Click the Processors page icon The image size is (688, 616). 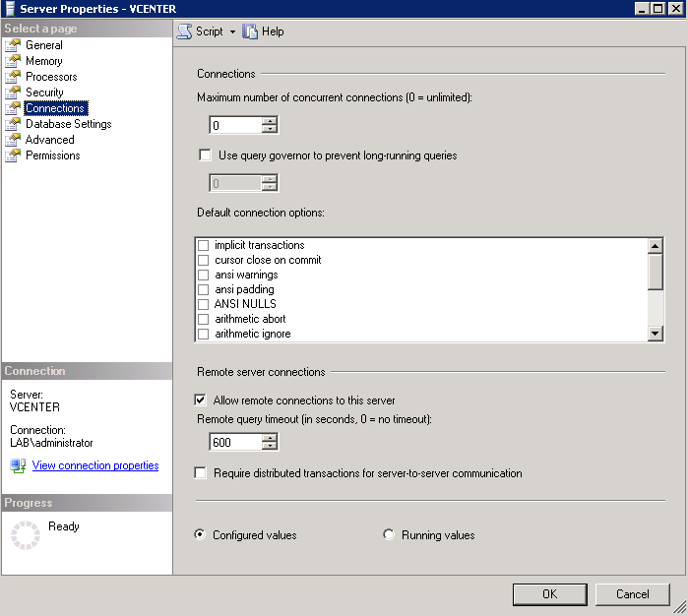[13, 77]
